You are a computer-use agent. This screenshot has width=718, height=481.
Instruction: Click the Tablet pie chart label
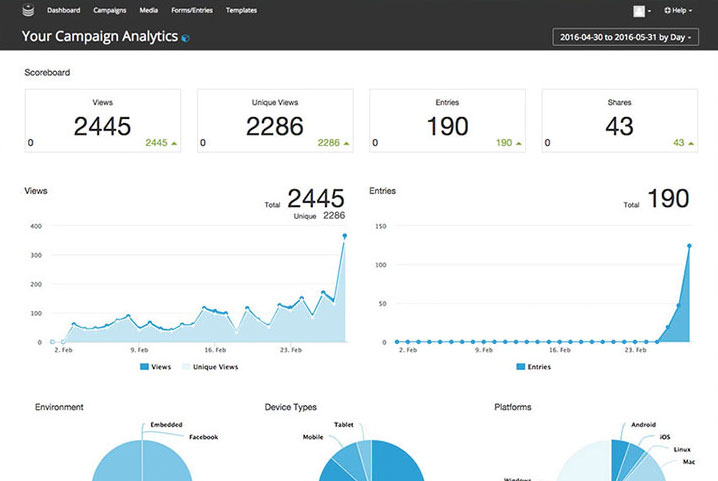[x=343, y=425]
